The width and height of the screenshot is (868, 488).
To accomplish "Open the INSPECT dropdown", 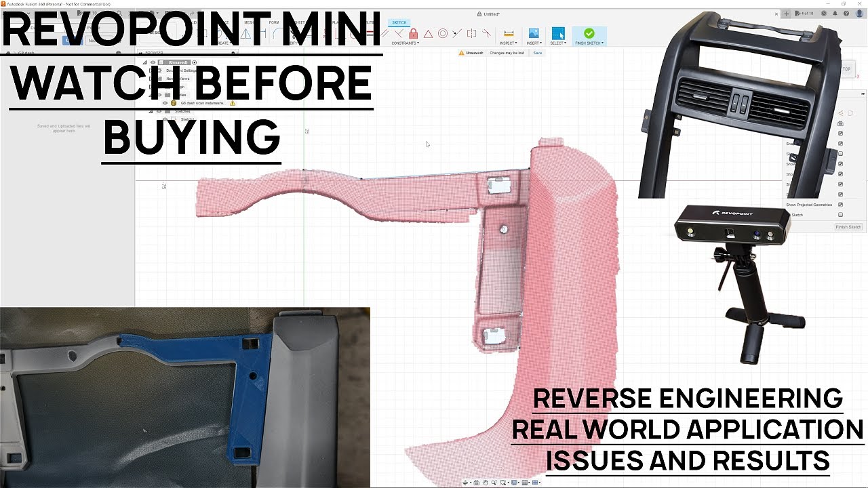I will [x=509, y=43].
